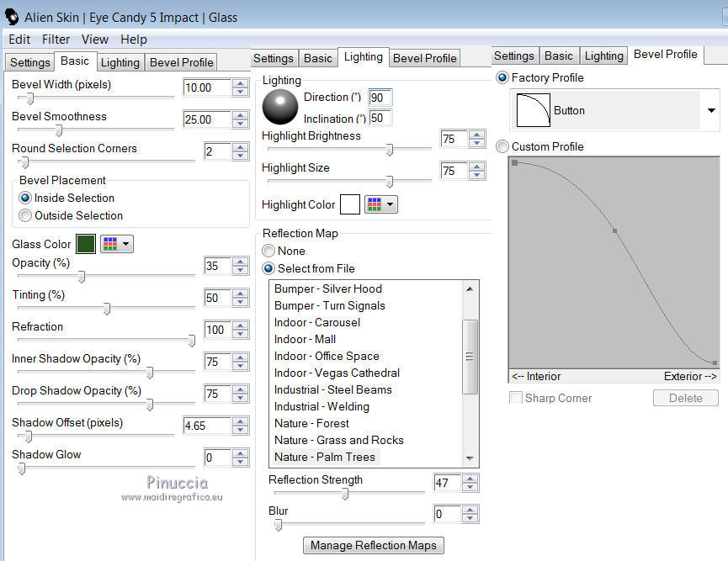
Task: Select the Factory Profile radio button
Action: [502, 77]
